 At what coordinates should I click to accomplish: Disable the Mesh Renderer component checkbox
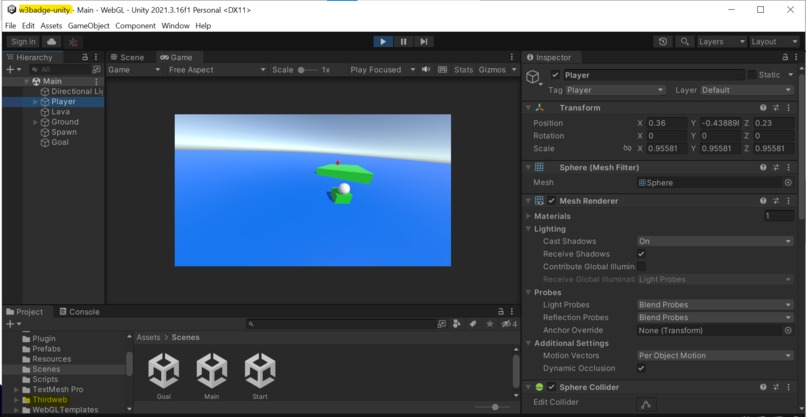click(x=552, y=201)
